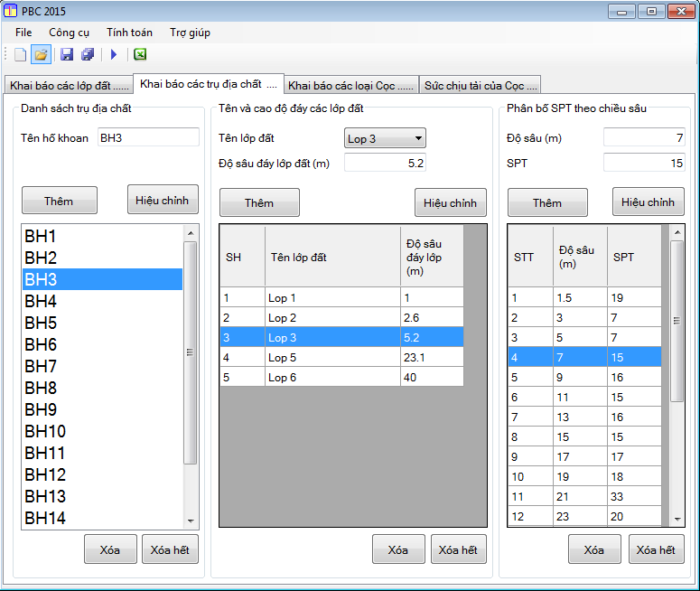Click the Tên hố khoan input field

[x=148, y=137]
